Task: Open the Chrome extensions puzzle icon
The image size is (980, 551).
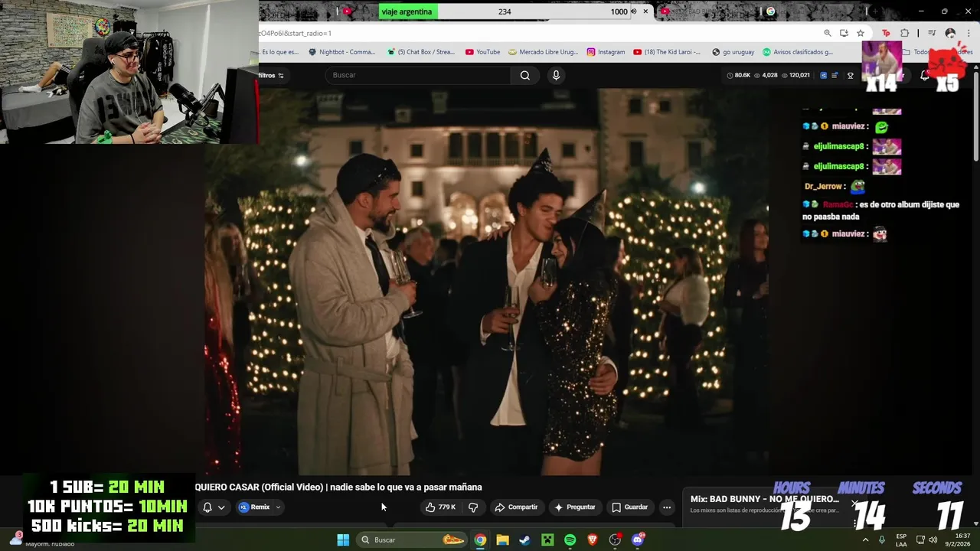Action: pos(905,33)
